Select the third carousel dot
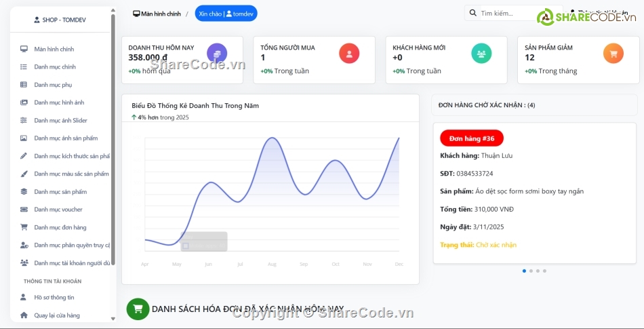This screenshot has width=644, height=329. pos(538,271)
